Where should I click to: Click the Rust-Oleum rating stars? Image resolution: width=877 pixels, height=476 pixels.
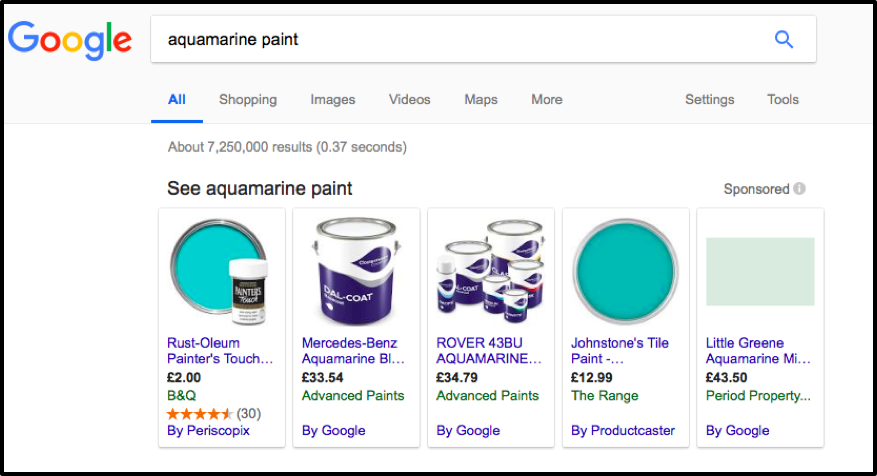(200, 413)
